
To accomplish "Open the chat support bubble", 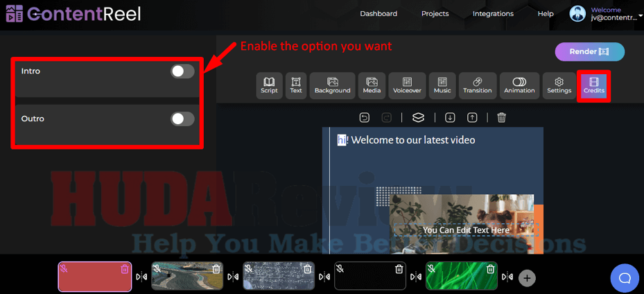I will (625, 277).
